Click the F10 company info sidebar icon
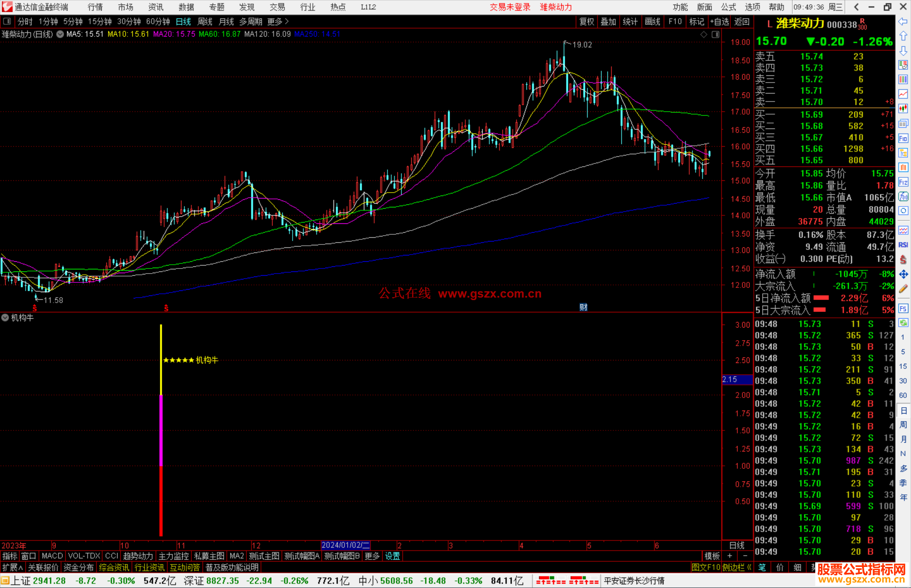 click(x=903, y=138)
